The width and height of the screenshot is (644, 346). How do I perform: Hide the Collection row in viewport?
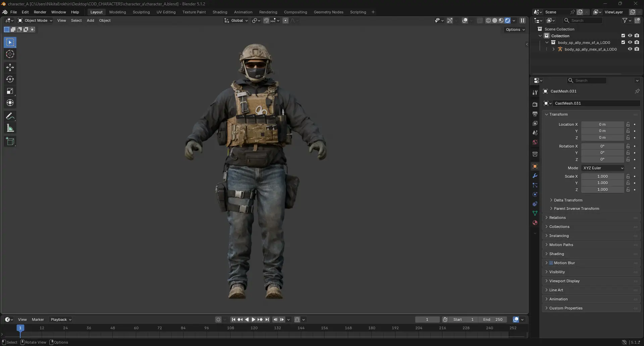point(630,36)
